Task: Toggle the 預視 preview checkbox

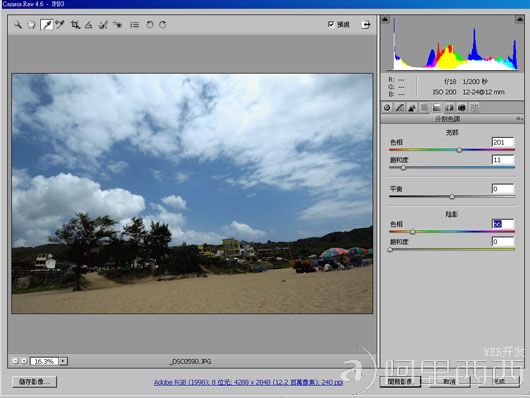Action: [x=331, y=24]
